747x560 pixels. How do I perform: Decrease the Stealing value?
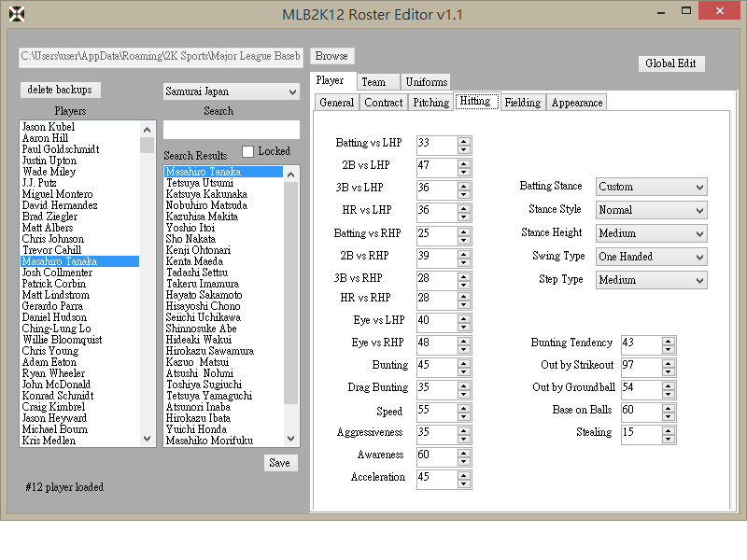(668, 439)
